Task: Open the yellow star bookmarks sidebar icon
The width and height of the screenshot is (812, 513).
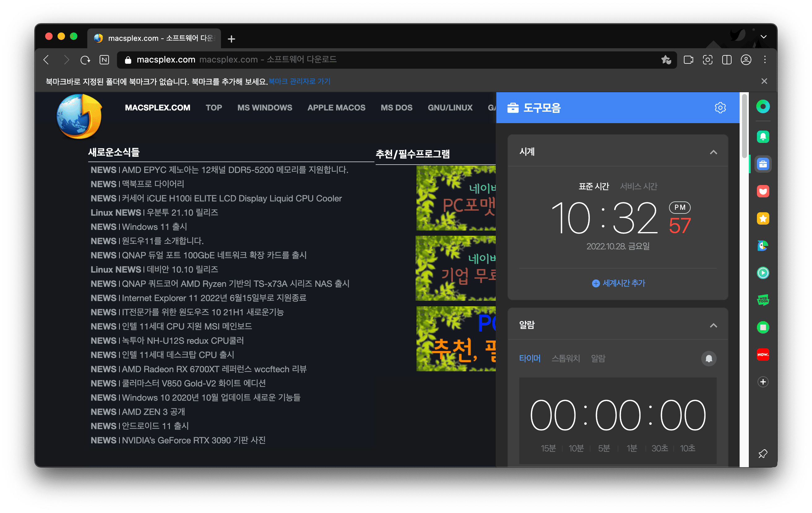Action: [763, 219]
